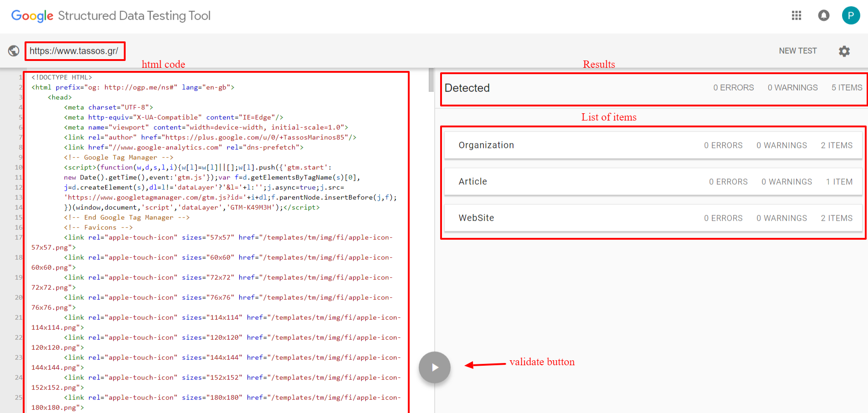Click the dns-prefetch google-analytics code line
Viewport: 868px width, 413px height.
tap(184, 147)
